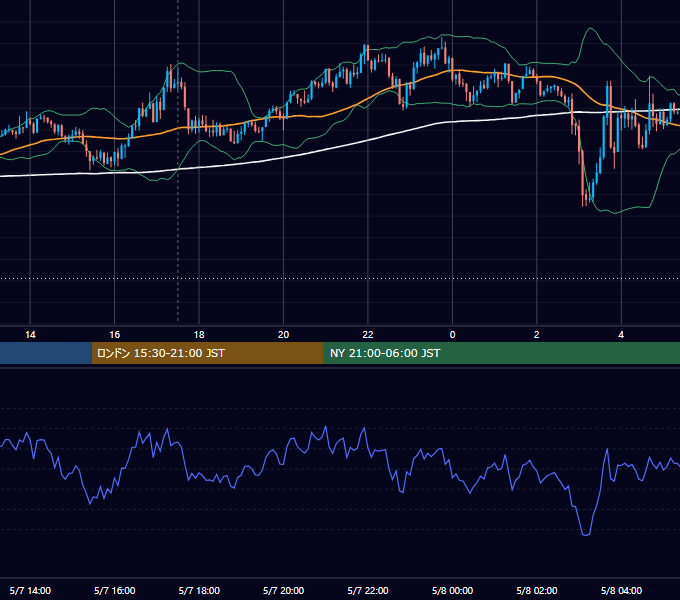Click the blue session bar before ロンドン
Viewport: 680px width, 600px height.
coord(46,353)
